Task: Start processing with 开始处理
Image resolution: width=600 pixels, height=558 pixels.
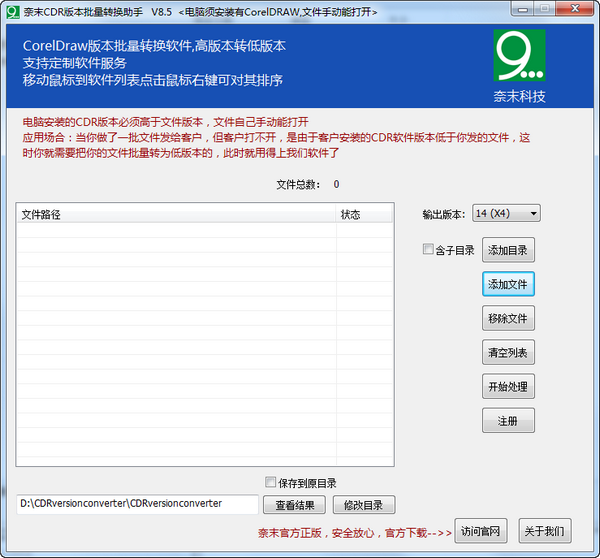Action: point(508,387)
